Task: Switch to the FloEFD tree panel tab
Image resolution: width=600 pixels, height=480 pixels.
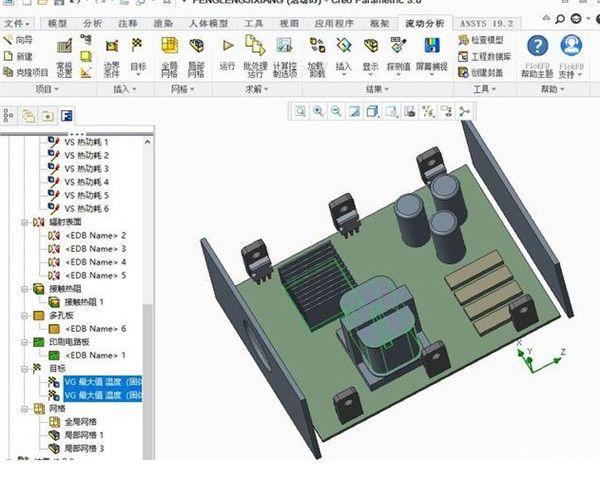Action: (x=65, y=115)
